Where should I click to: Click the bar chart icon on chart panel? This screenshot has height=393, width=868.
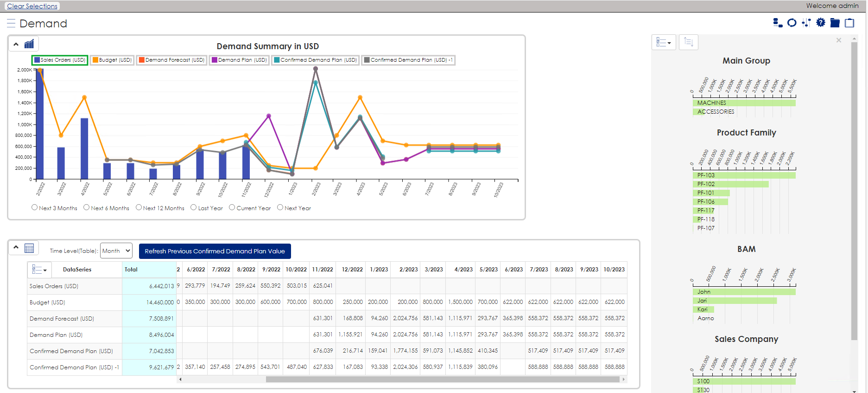click(x=29, y=44)
